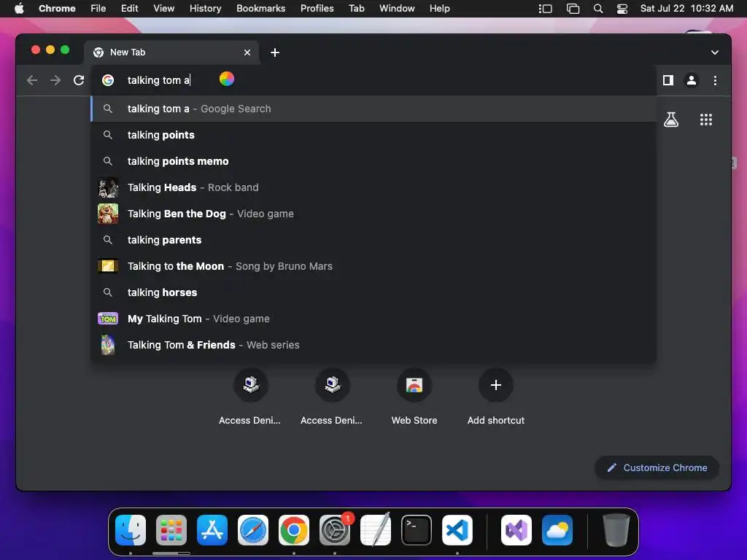This screenshot has width=747, height=560.
Task: Choose Talking Ben the Dog suggestion
Action: click(x=373, y=214)
